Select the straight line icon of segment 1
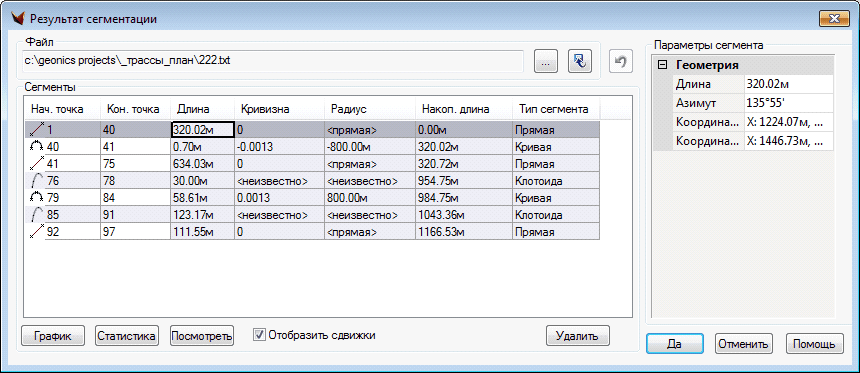Screen dimensions: 860x373 36,129
